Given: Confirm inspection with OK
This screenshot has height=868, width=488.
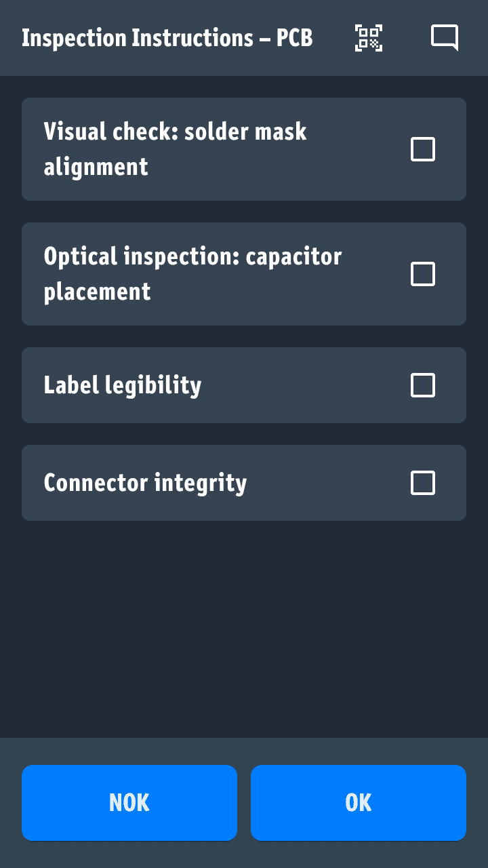Looking at the screenshot, I should (359, 803).
